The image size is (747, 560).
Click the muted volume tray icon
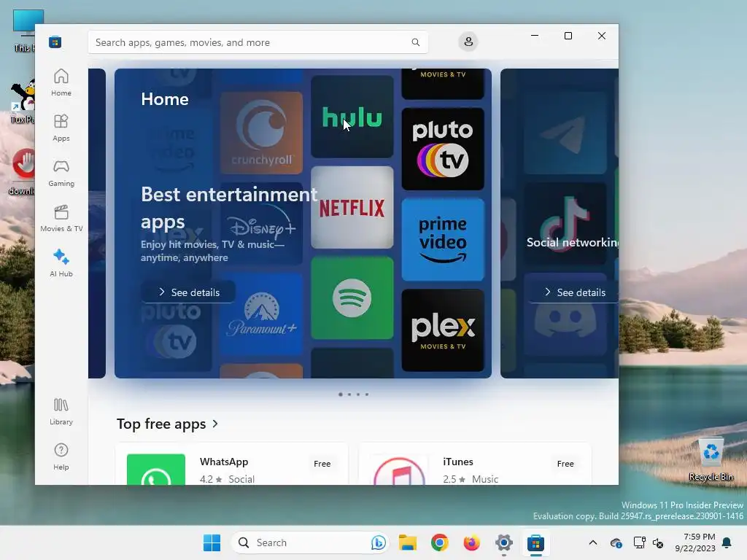(659, 542)
